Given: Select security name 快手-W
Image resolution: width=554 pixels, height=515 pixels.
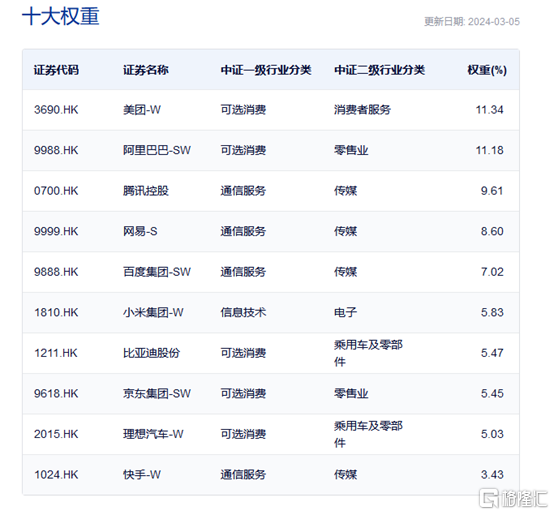Looking at the screenshot, I should (x=142, y=474).
